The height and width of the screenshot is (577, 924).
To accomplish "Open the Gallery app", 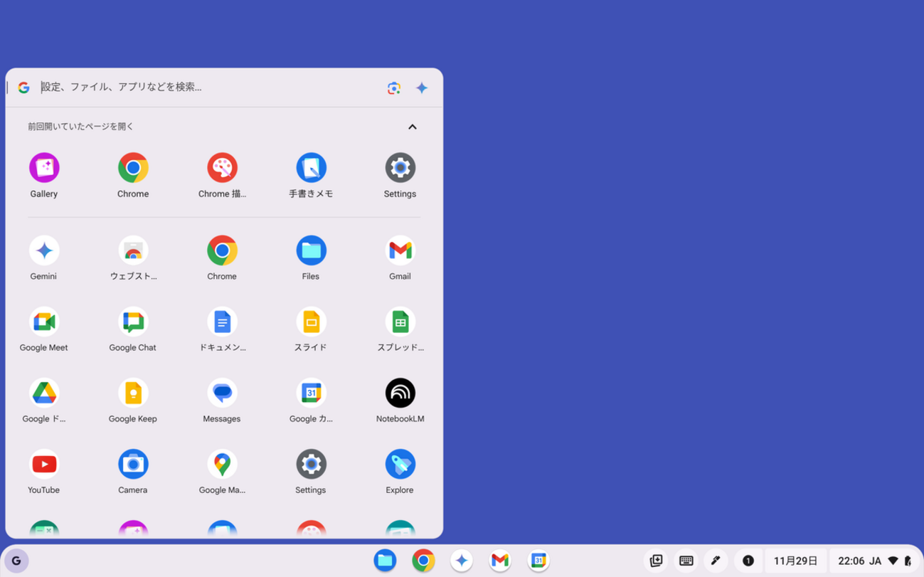I will (44, 168).
